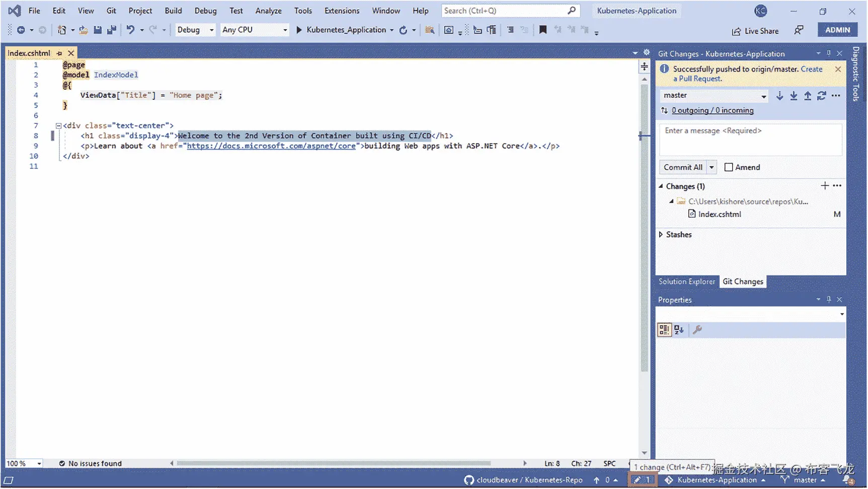The image size is (868, 489).
Task: Click the search magnifier icon in the title bar
Action: (571, 11)
